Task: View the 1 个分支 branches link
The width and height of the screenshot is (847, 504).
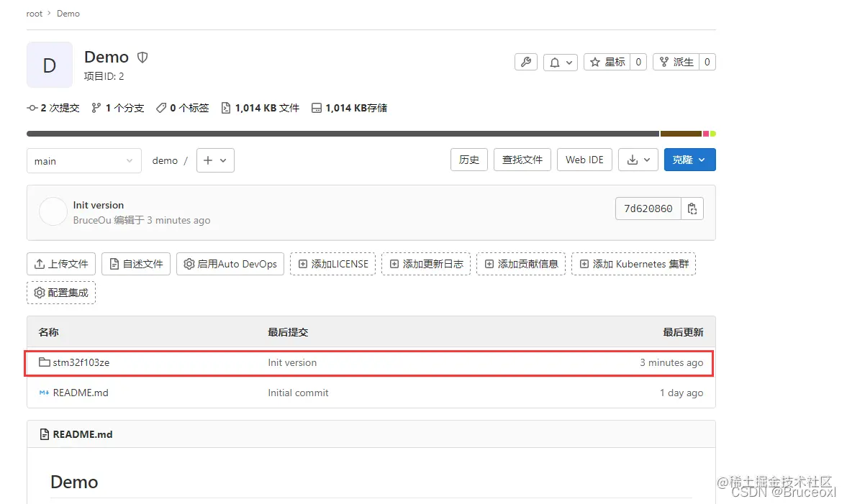Action: click(118, 108)
